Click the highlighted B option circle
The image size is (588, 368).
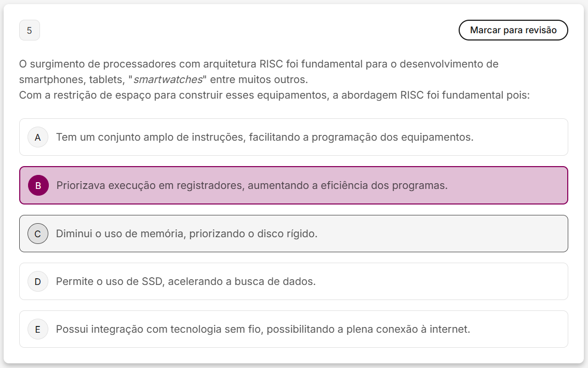tap(38, 185)
